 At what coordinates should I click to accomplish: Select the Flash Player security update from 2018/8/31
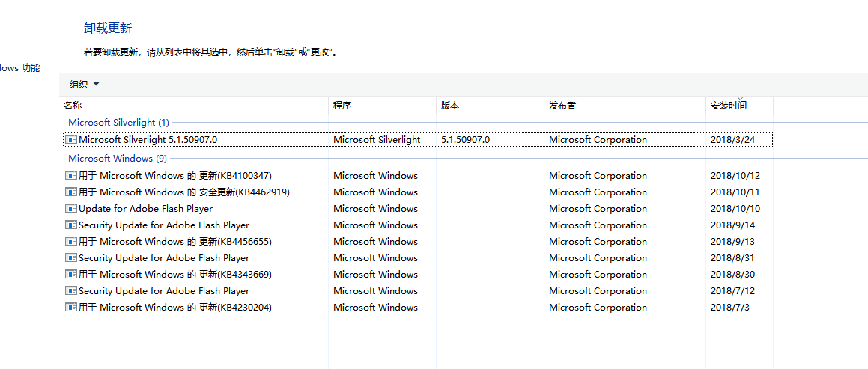[163, 258]
